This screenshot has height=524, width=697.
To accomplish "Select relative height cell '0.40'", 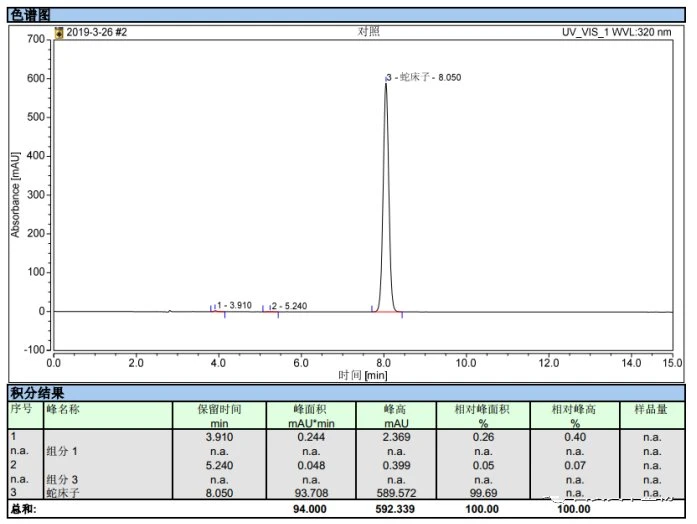I will click(x=575, y=437).
